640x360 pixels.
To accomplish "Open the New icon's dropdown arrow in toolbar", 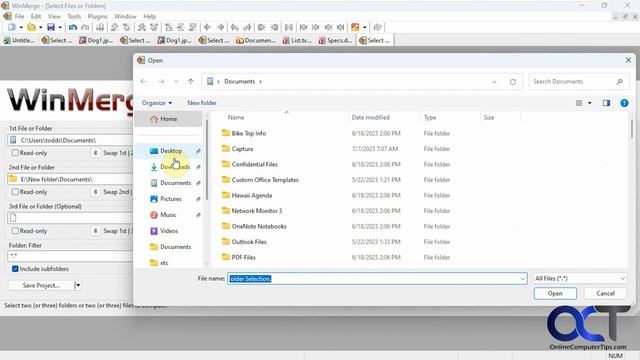I will 21,27.
